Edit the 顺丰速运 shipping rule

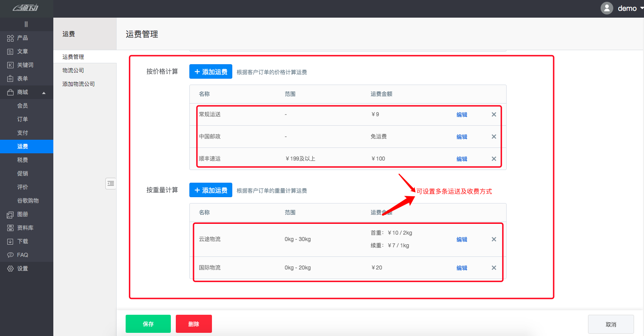(461, 159)
